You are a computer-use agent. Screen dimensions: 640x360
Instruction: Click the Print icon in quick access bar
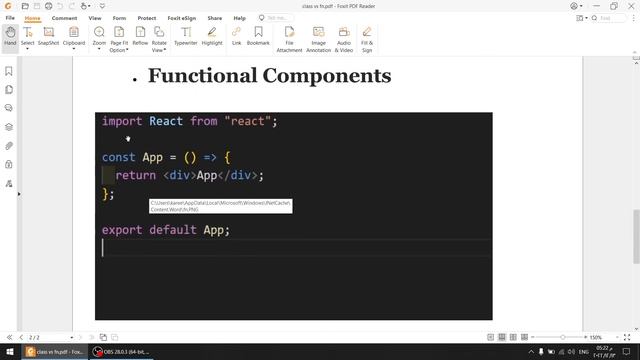[x=49, y=6]
